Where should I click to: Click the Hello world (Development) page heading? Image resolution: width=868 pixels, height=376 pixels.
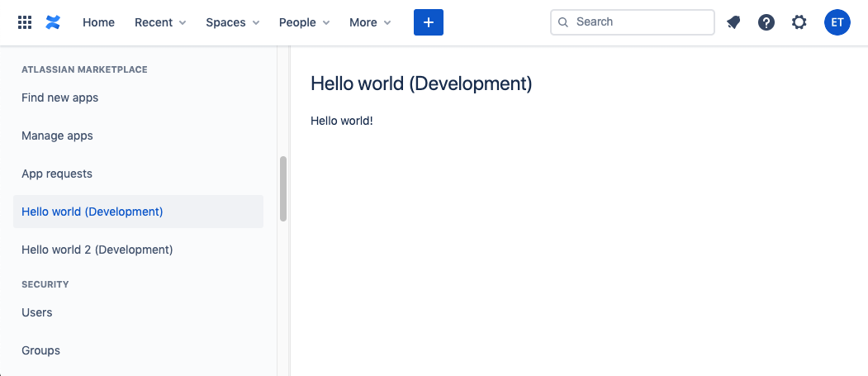(x=421, y=83)
